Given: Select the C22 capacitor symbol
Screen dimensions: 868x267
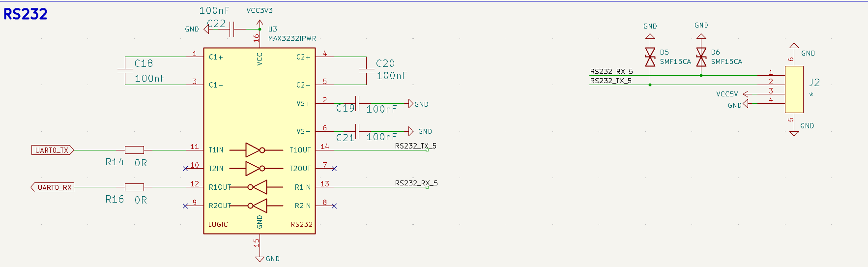Looking at the screenshot, I should pos(231,30).
